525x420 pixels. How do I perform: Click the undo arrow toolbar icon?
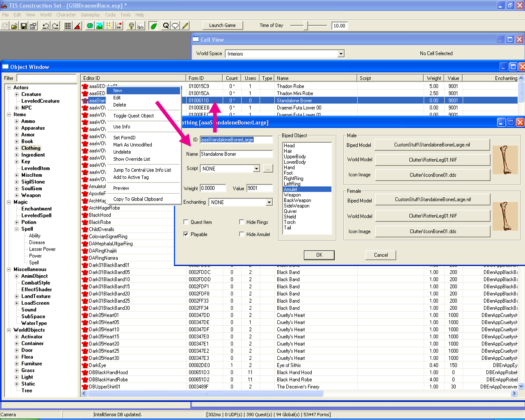[x=46, y=26]
